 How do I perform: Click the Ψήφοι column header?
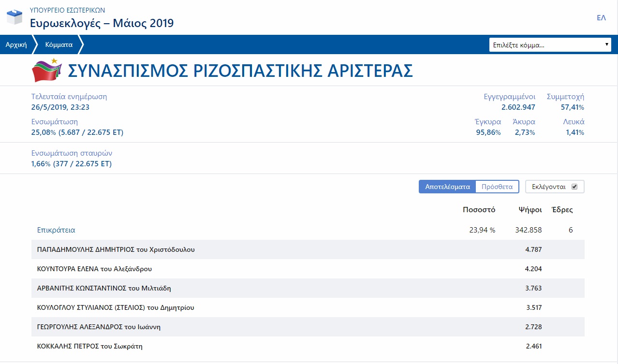coord(529,210)
